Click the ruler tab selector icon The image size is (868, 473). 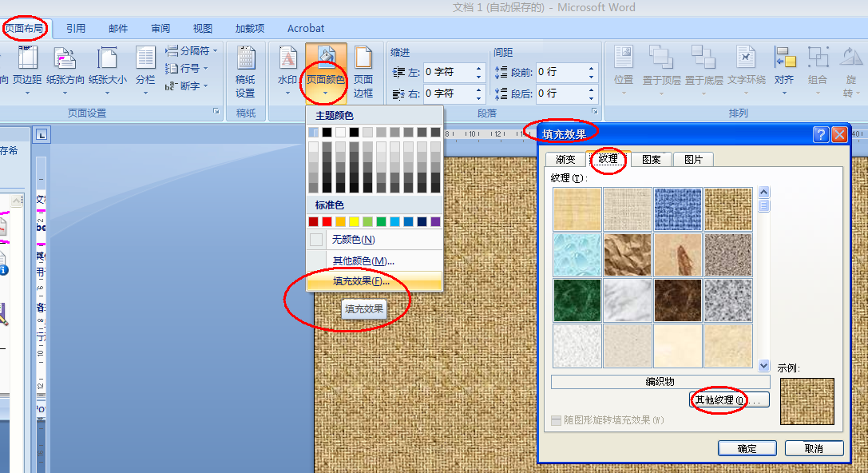click(x=42, y=134)
